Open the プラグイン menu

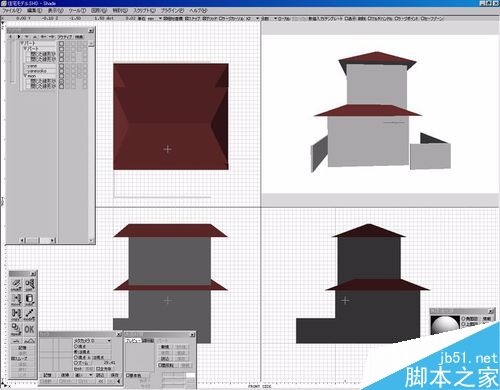click(x=172, y=11)
